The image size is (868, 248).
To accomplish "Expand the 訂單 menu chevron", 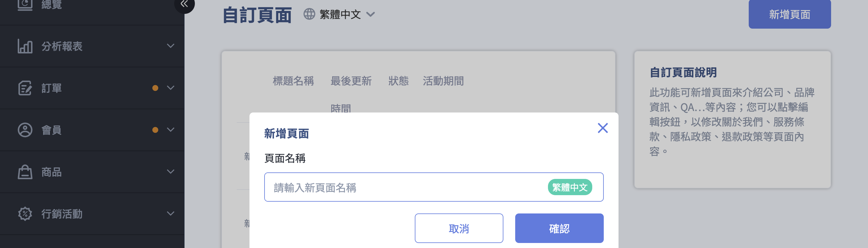I will click(x=171, y=88).
